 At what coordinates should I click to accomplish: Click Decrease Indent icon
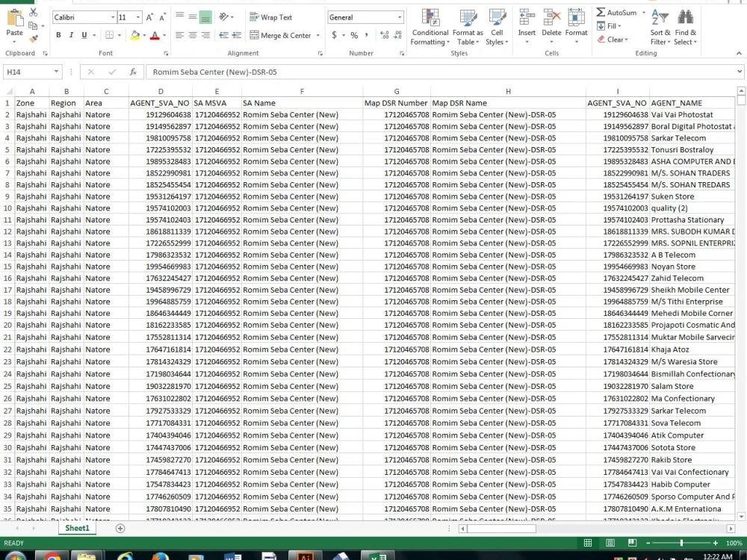pos(223,35)
